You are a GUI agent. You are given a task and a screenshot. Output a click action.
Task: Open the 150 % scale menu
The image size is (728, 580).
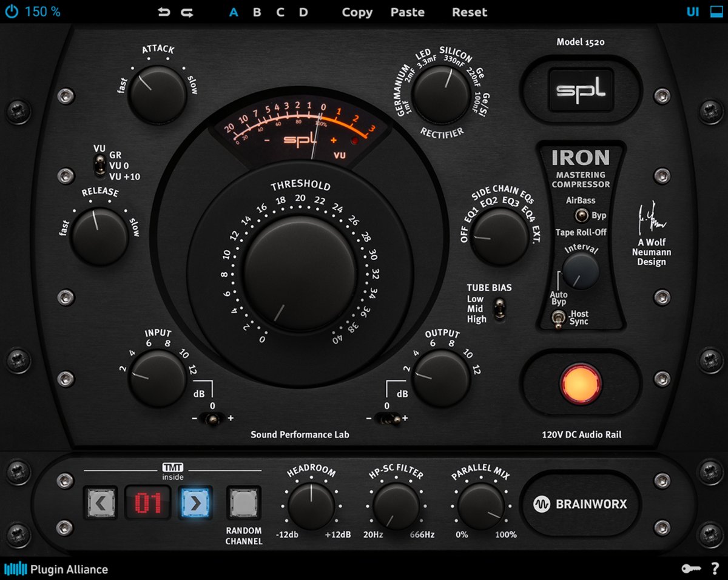tap(42, 12)
